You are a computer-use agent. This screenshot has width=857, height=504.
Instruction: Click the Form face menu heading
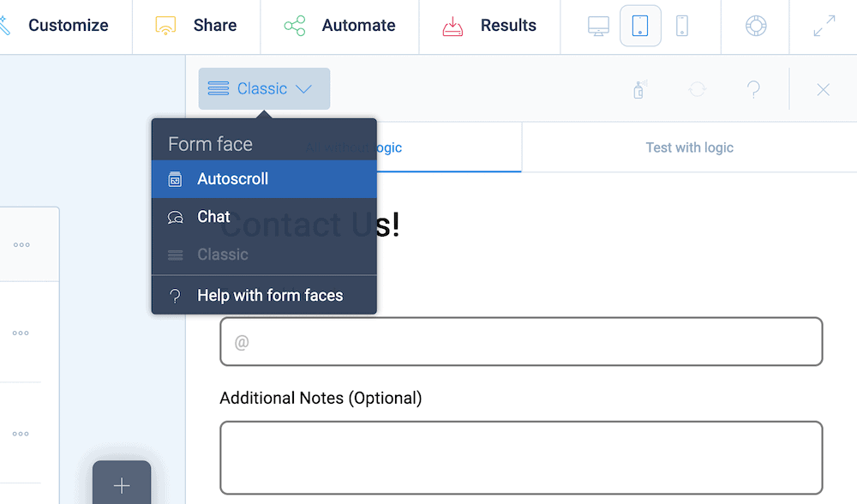click(x=211, y=144)
